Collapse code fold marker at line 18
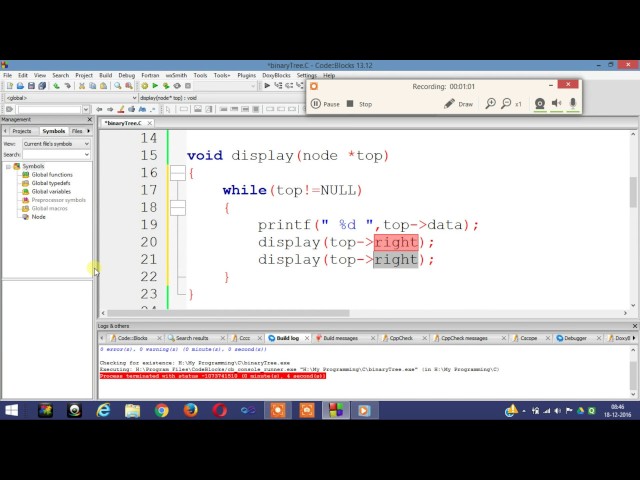 pyautogui.click(x=178, y=207)
